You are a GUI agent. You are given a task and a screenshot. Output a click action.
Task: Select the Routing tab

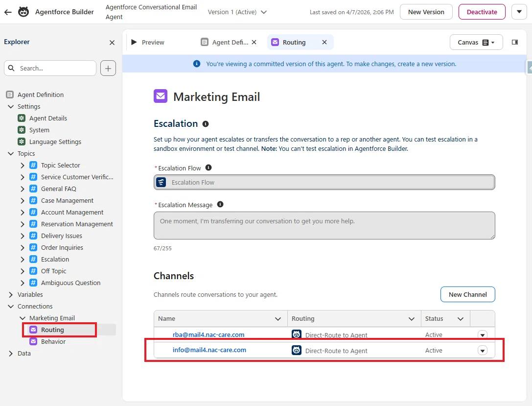(x=294, y=42)
